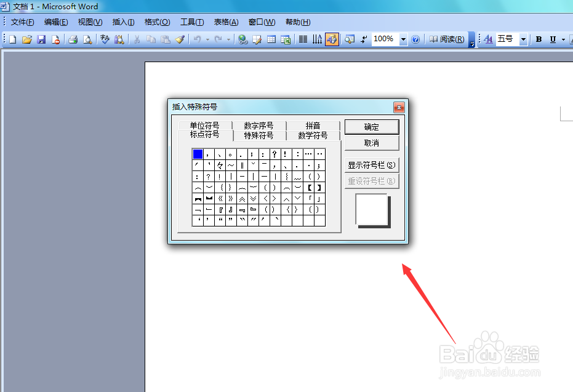Viewport: 573px width, 392px height.
Task: Open the font size 五号 dropdown
Action: [524, 39]
